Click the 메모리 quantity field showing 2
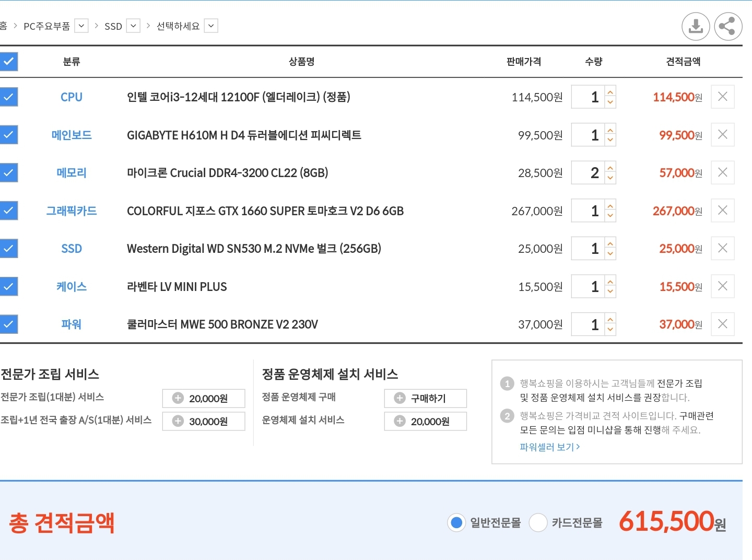 [x=589, y=172]
